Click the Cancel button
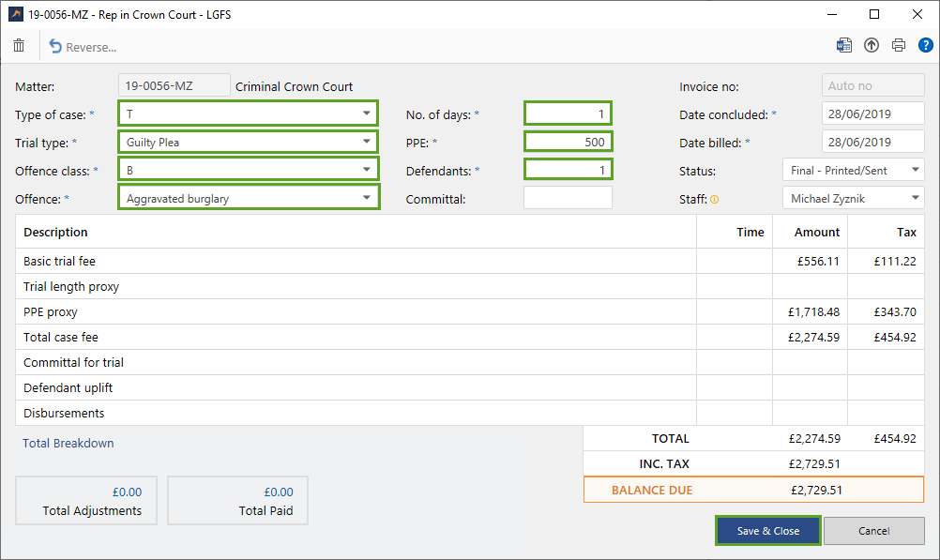This screenshot has width=940, height=560. [x=873, y=531]
